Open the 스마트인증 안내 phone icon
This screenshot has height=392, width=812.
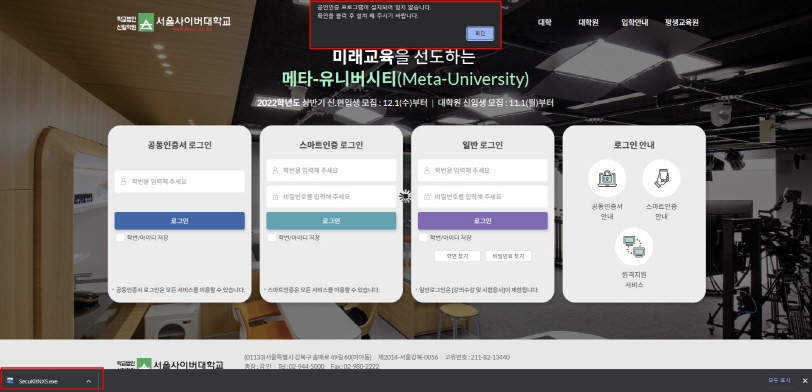[x=661, y=179]
